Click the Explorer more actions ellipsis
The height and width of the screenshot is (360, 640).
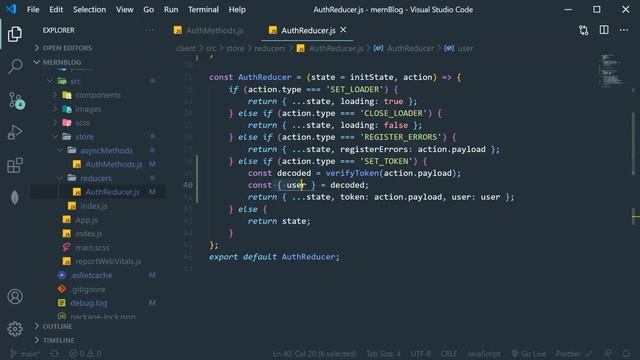click(149, 30)
